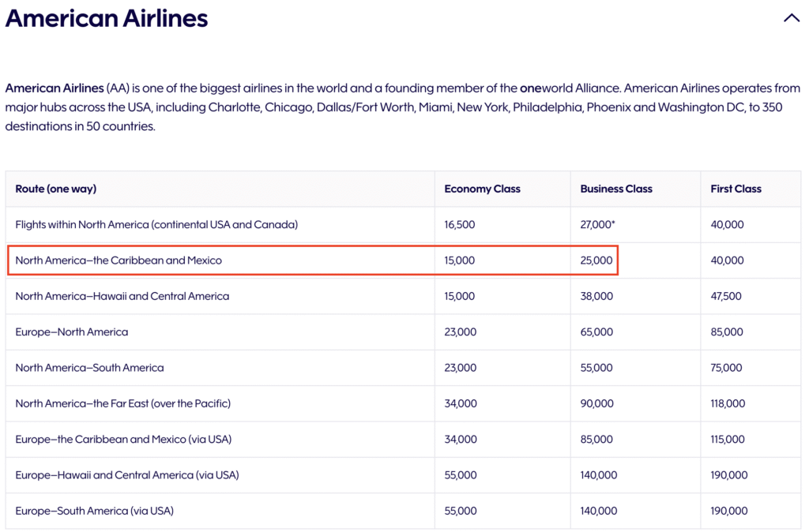Click the Route (one way) column header
Image resolution: width=809 pixels, height=532 pixels.
tap(55, 189)
